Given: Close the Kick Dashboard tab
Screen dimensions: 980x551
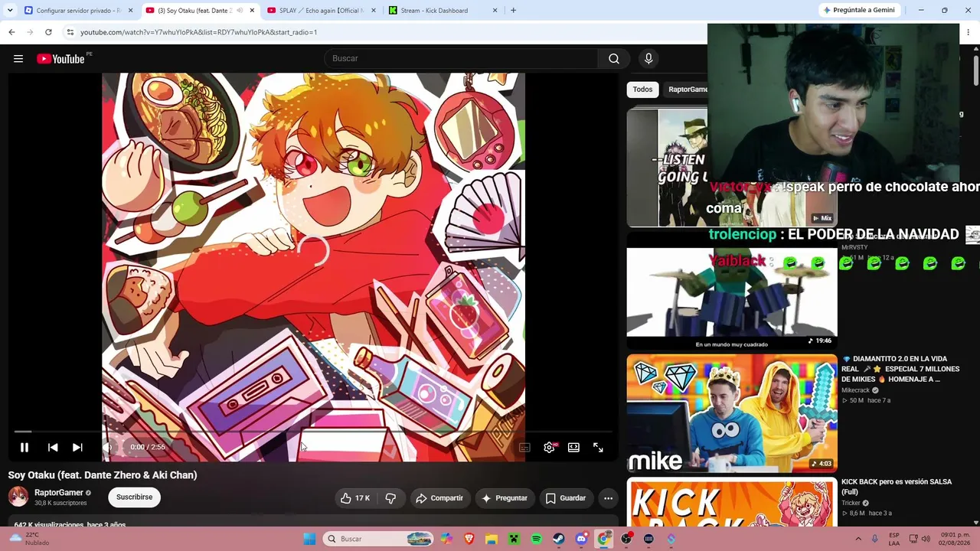Looking at the screenshot, I should click(x=495, y=11).
